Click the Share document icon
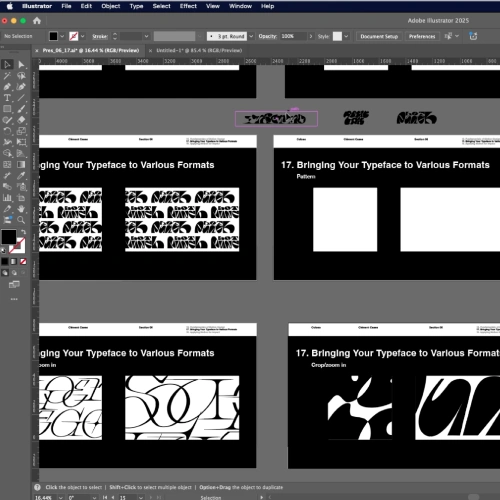This screenshot has width=500, height=500. tap(473, 36)
